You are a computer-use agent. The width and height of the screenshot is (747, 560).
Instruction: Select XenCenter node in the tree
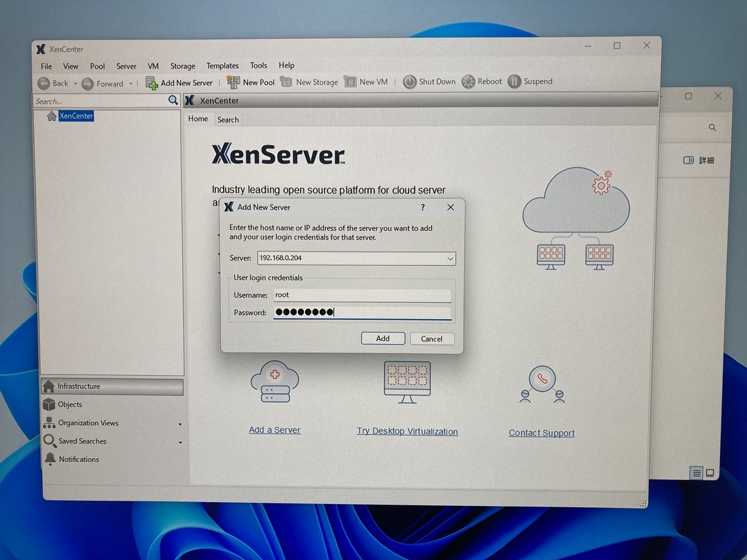tap(76, 116)
